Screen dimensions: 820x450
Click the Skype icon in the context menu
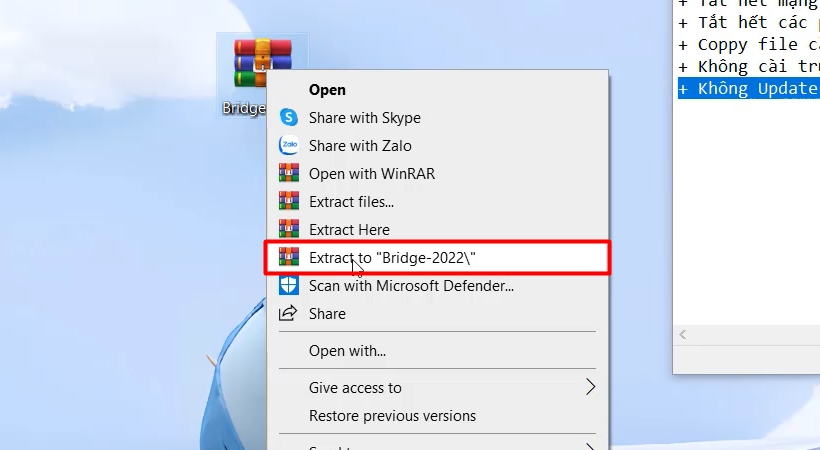289,117
